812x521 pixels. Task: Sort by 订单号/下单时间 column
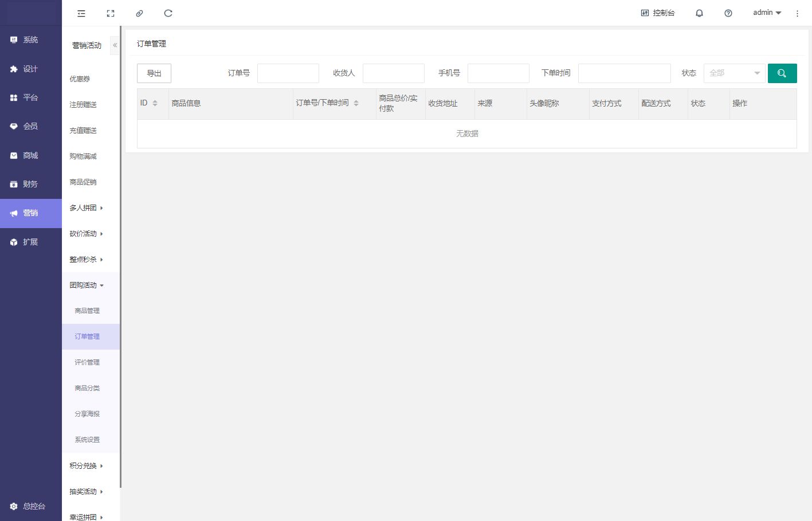356,103
